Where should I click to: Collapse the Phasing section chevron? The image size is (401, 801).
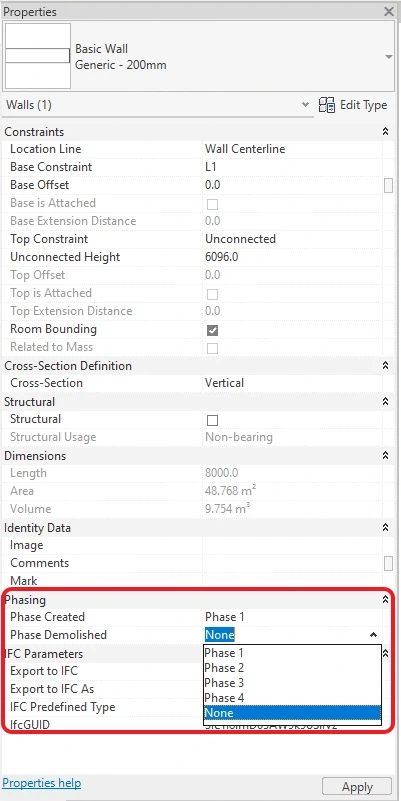coord(386,600)
